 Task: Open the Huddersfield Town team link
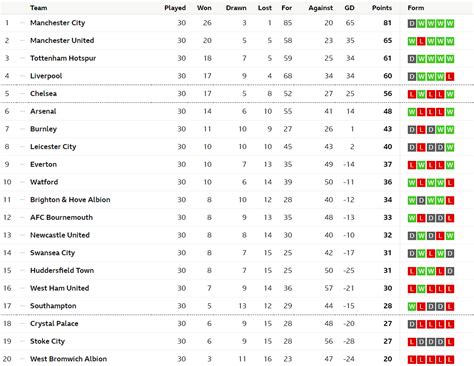(x=62, y=270)
